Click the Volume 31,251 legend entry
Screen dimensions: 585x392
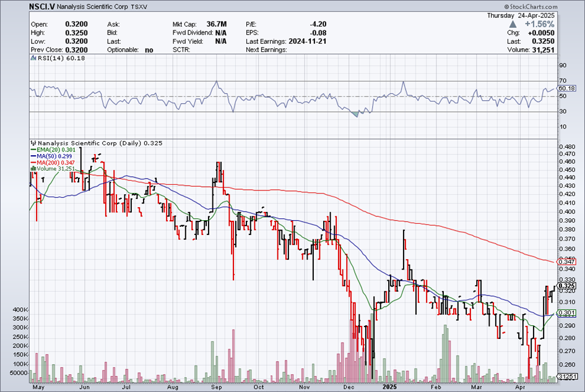point(53,169)
